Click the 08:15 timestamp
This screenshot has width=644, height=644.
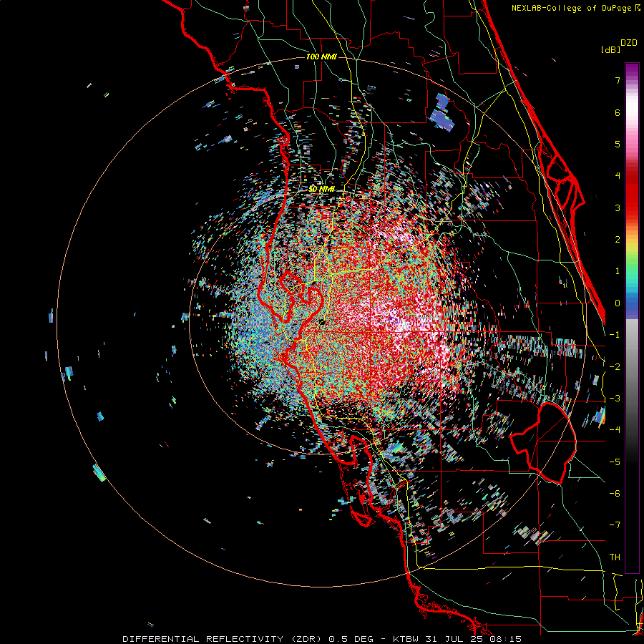point(506,639)
